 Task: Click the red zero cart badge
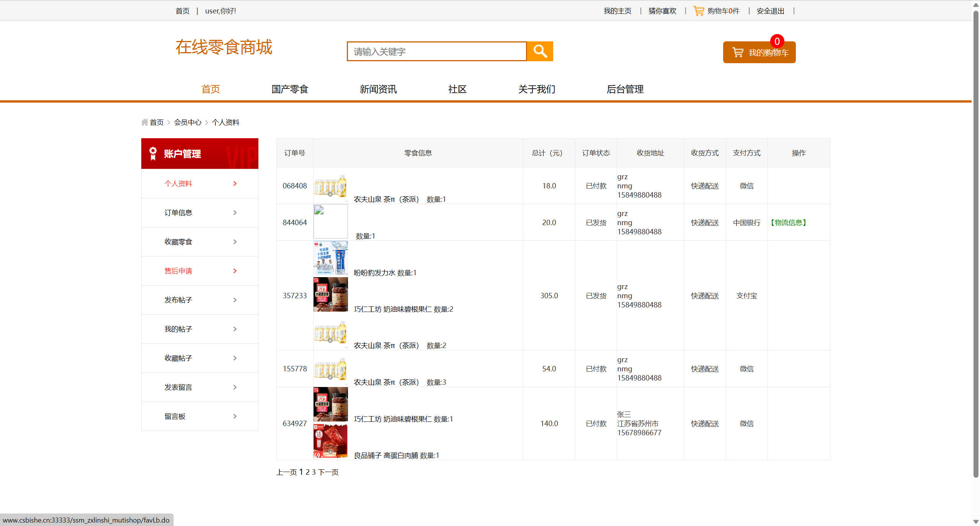pyautogui.click(x=777, y=41)
